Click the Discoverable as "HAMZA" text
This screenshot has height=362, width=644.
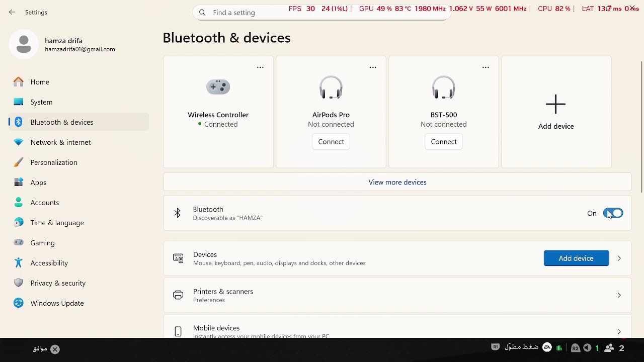tap(228, 218)
